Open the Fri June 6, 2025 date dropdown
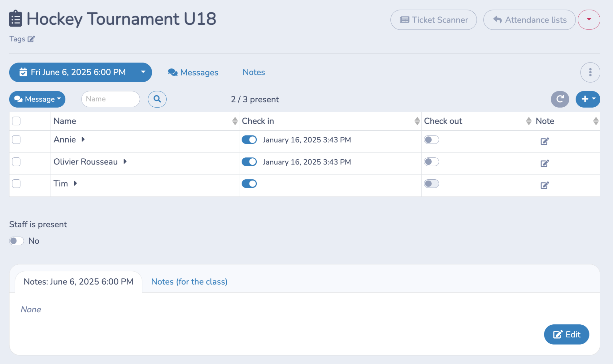Screen dimensions: 613x364 pos(80,72)
